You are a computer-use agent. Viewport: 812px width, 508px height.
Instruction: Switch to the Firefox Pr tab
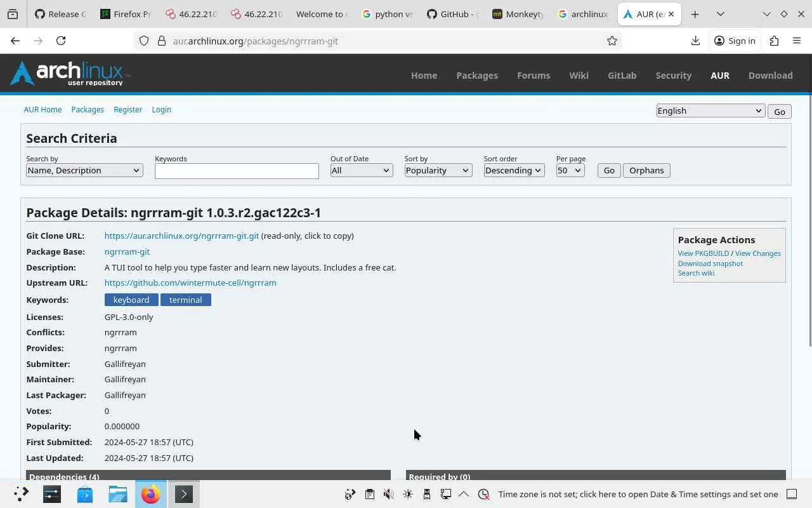pyautogui.click(x=124, y=14)
